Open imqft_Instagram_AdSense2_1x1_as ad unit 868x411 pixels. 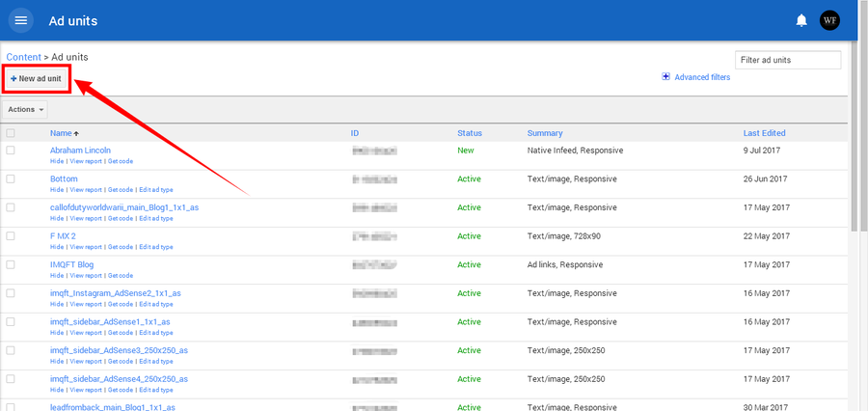[x=115, y=293]
